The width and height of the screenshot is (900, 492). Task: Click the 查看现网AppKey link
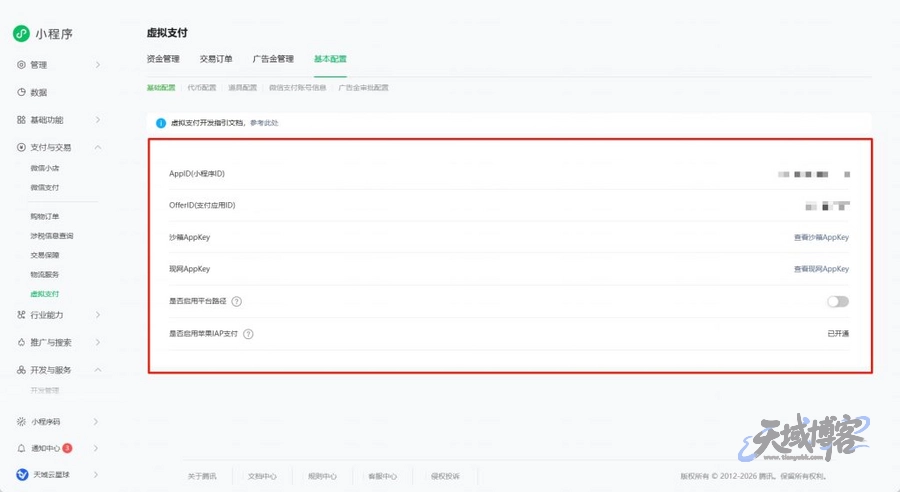pyautogui.click(x=821, y=269)
